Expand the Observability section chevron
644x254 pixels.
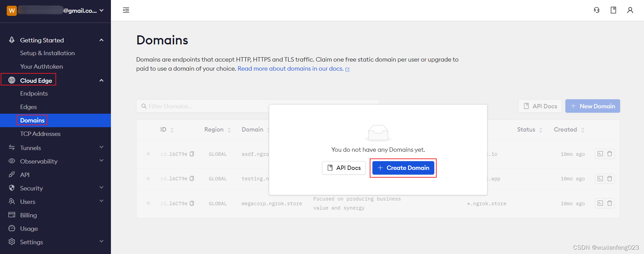[x=102, y=160]
